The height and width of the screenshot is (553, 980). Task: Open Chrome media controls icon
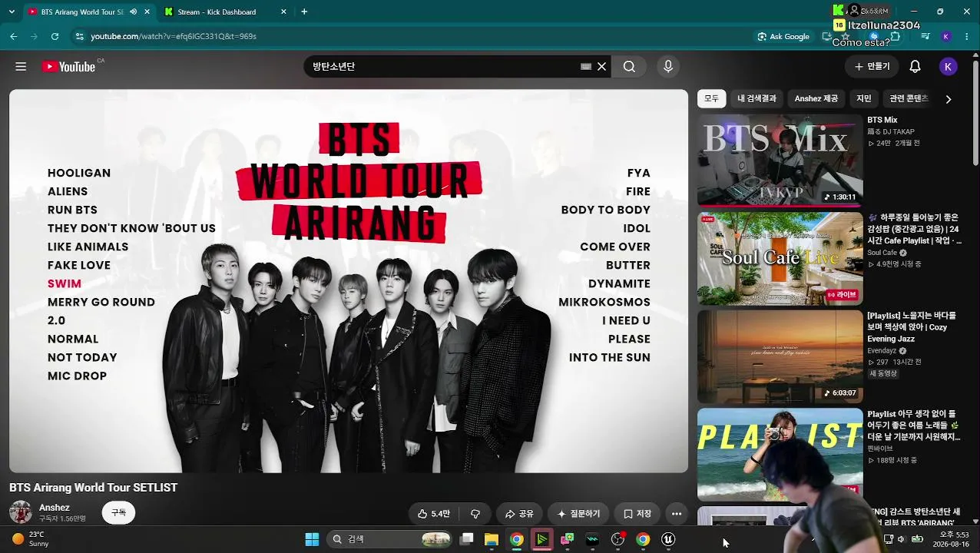(925, 36)
